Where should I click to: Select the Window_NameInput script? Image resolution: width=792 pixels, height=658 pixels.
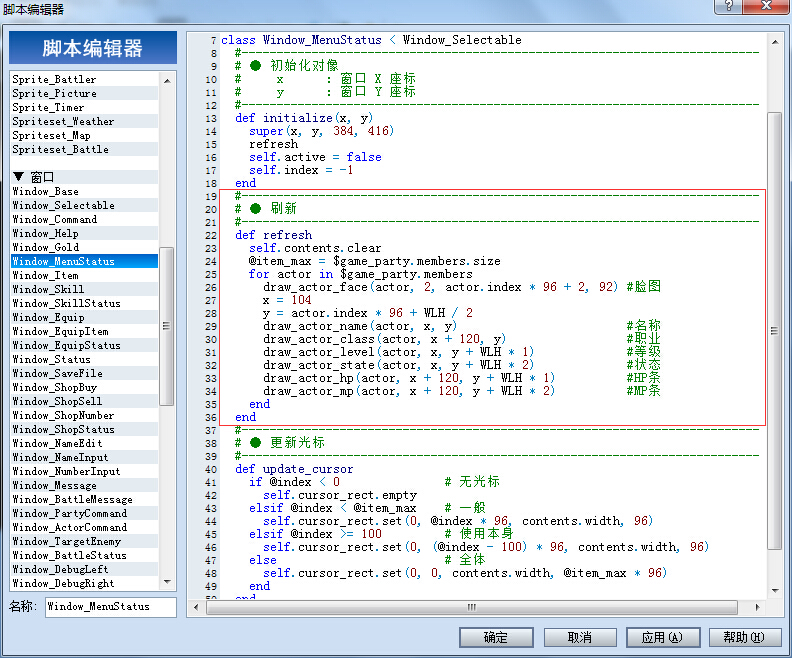click(x=84, y=458)
